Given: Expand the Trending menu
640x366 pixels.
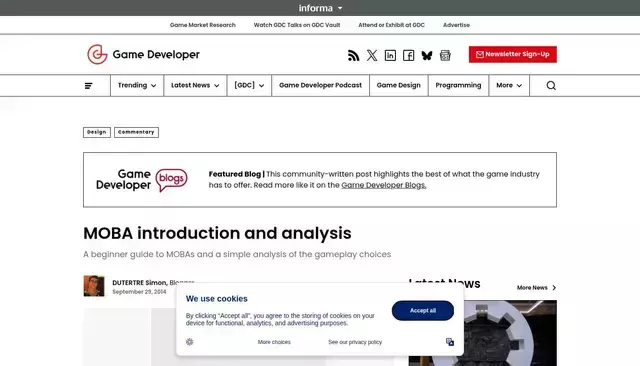Looking at the screenshot, I should (137, 85).
